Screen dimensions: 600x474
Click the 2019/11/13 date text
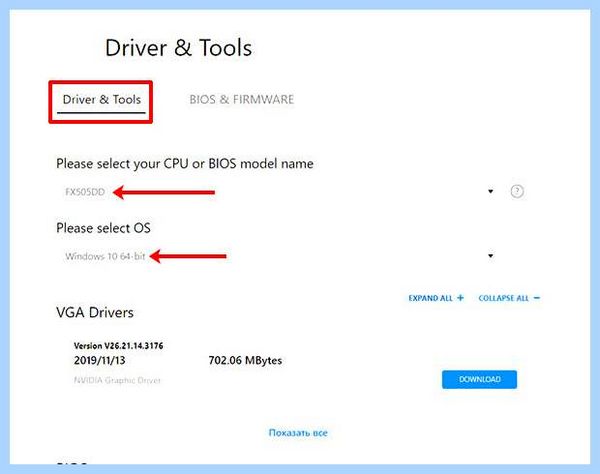tap(99, 360)
